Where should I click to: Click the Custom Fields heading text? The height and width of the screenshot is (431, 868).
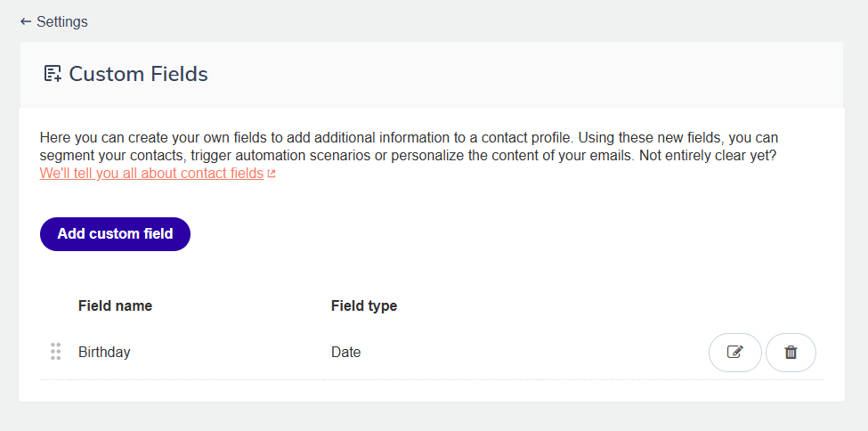pyautogui.click(x=138, y=74)
